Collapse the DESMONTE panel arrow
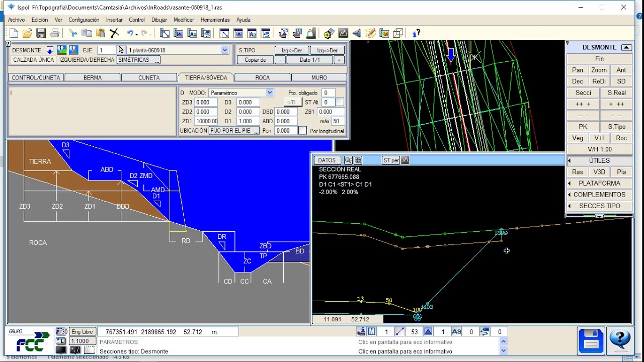Screen dimensions: 644x362 [626, 47]
